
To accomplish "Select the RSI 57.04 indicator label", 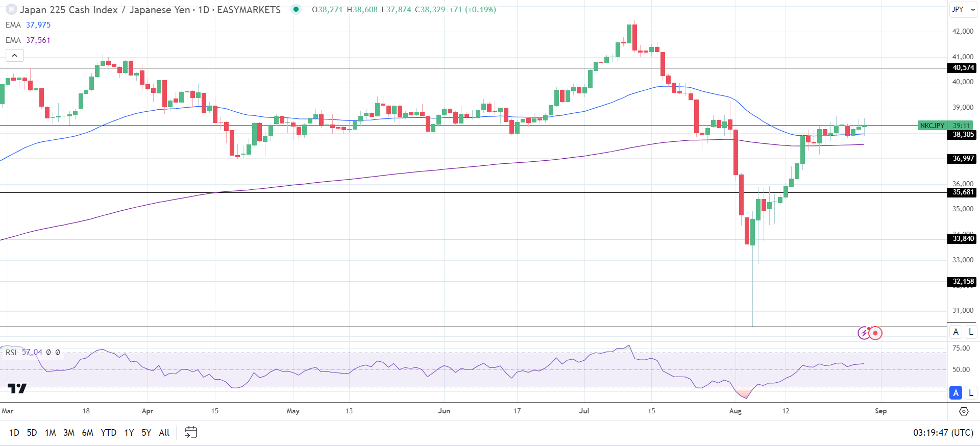I will (24, 352).
